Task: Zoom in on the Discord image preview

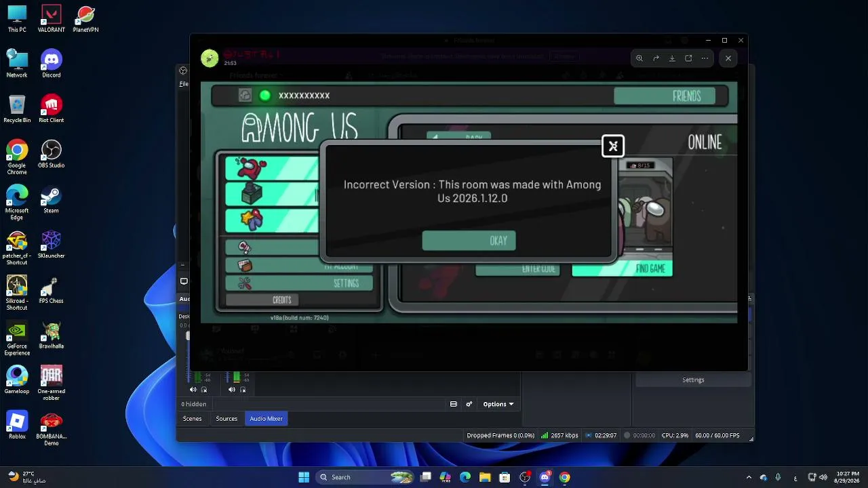Action: [x=639, y=58]
